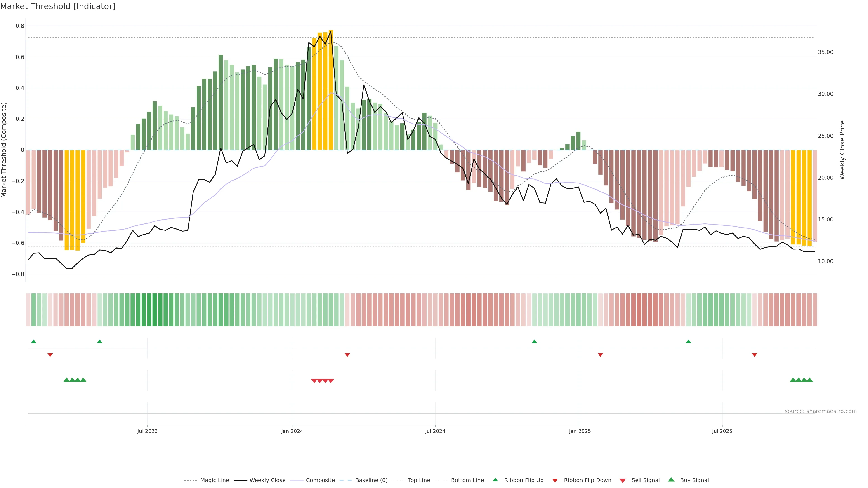
Task: Click the Sell Signal legend label
Action: pos(645,480)
